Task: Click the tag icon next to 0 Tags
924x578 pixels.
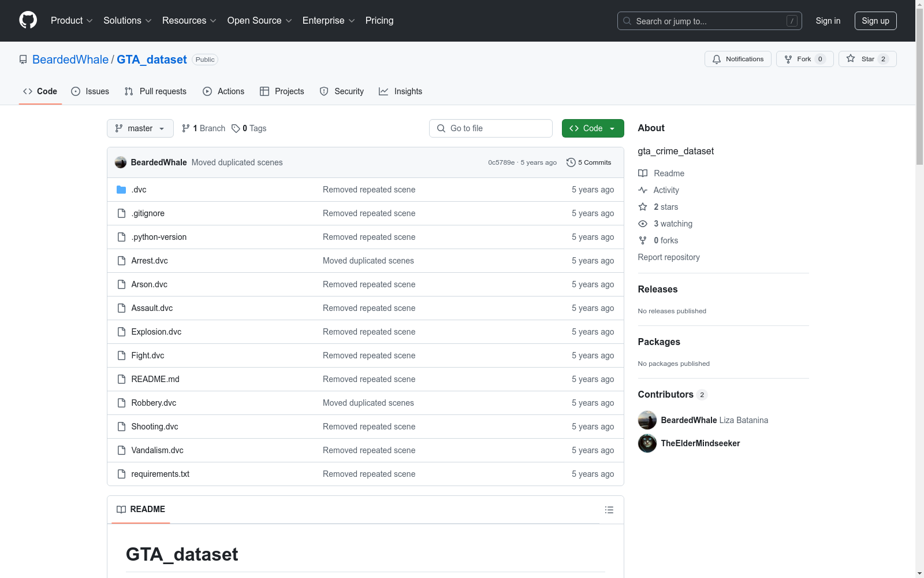Action: point(236,128)
